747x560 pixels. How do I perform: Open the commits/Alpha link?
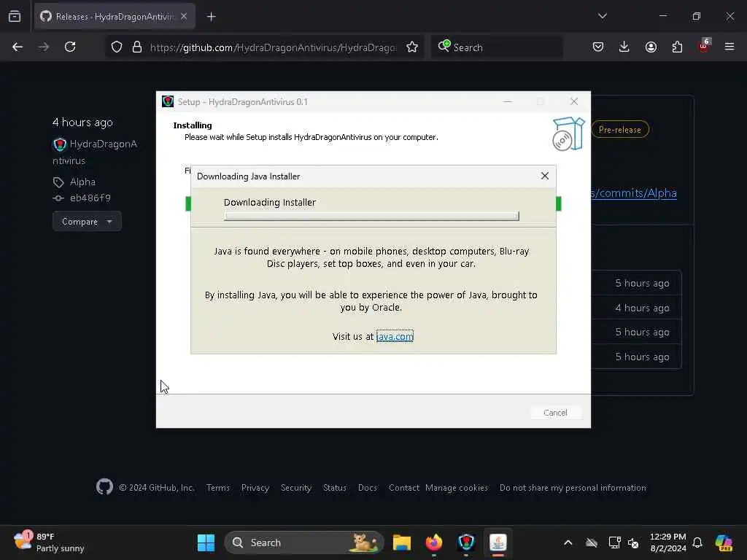634,192
